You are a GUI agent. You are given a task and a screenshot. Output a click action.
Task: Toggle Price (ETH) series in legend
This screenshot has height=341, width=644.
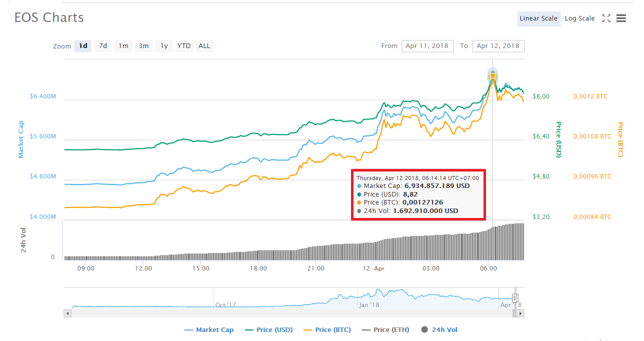(385, 329)
